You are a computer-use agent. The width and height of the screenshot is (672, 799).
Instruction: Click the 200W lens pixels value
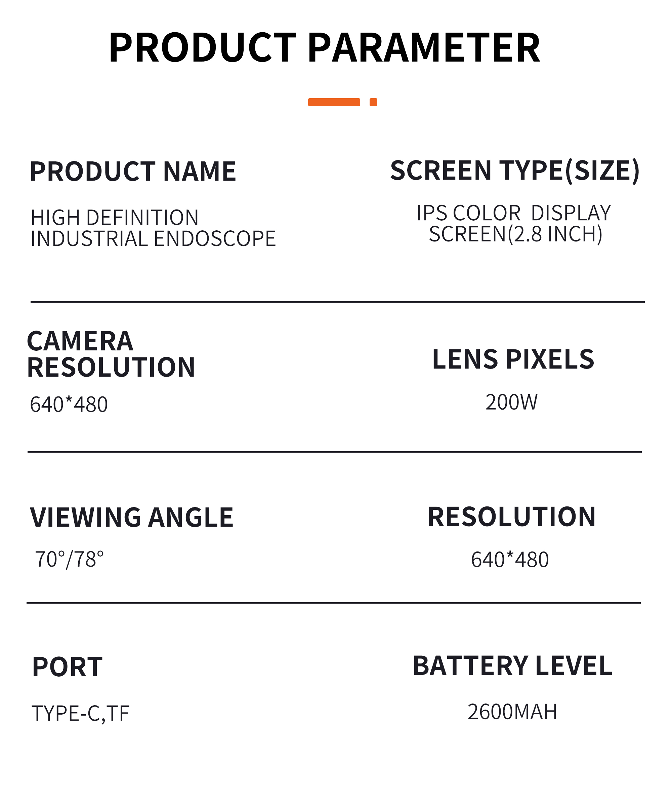(511, 402)
